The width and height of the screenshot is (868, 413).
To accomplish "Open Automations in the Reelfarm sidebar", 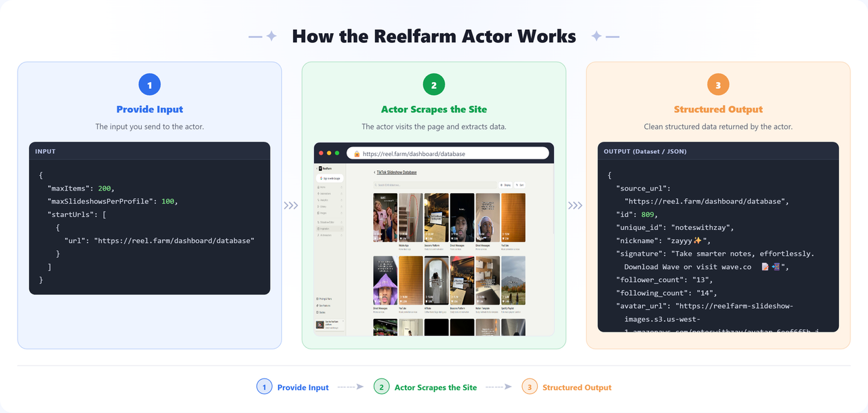I will pos(330,193).
